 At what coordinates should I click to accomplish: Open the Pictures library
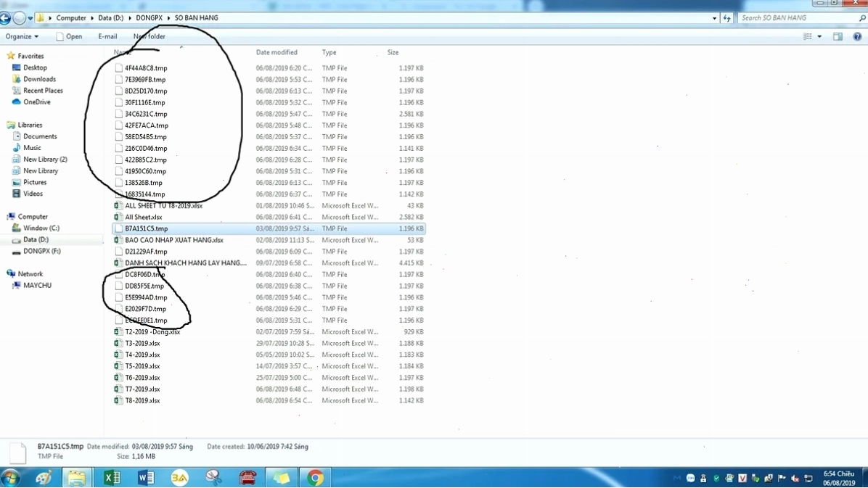35,182
